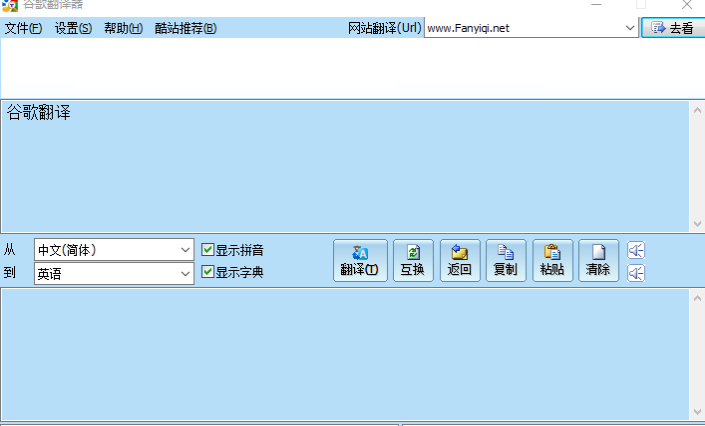The width and height of the screenshot is (705, 426).
Task: Click the 翻译(T) translate button
Action: click(360, 260)
